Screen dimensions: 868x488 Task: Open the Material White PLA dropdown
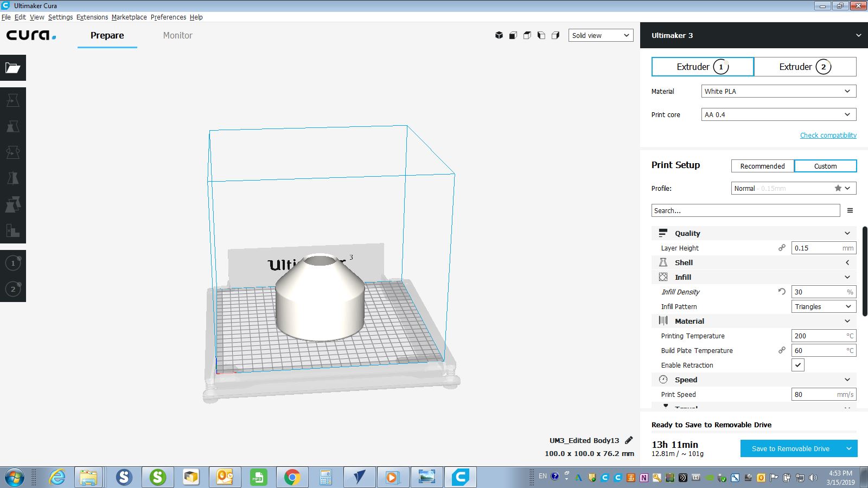(x=779, y=91)
